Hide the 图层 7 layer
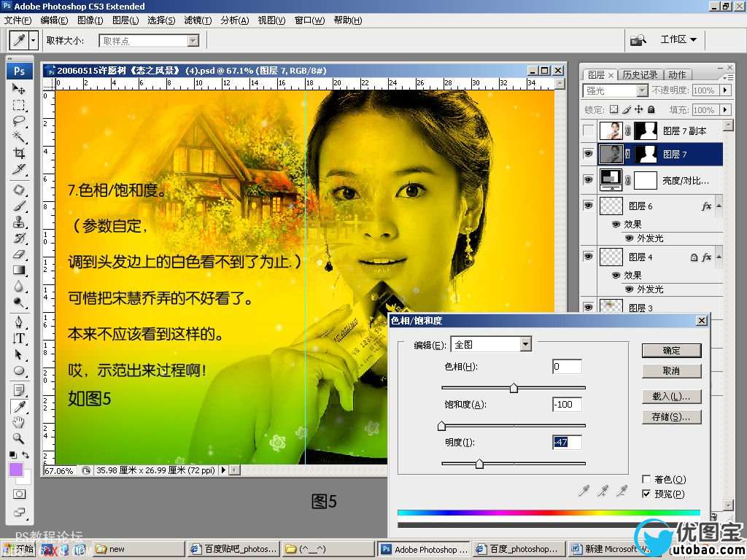 tap(589, 153)
